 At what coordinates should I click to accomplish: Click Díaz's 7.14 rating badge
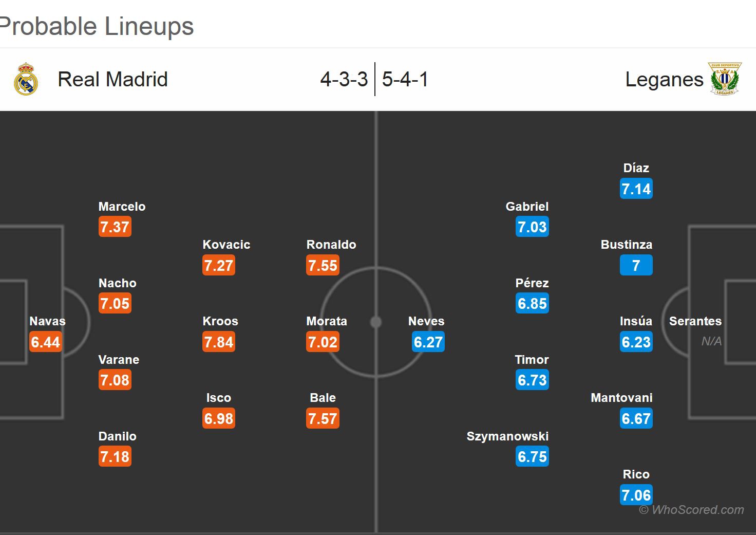[x=636, y=189]
